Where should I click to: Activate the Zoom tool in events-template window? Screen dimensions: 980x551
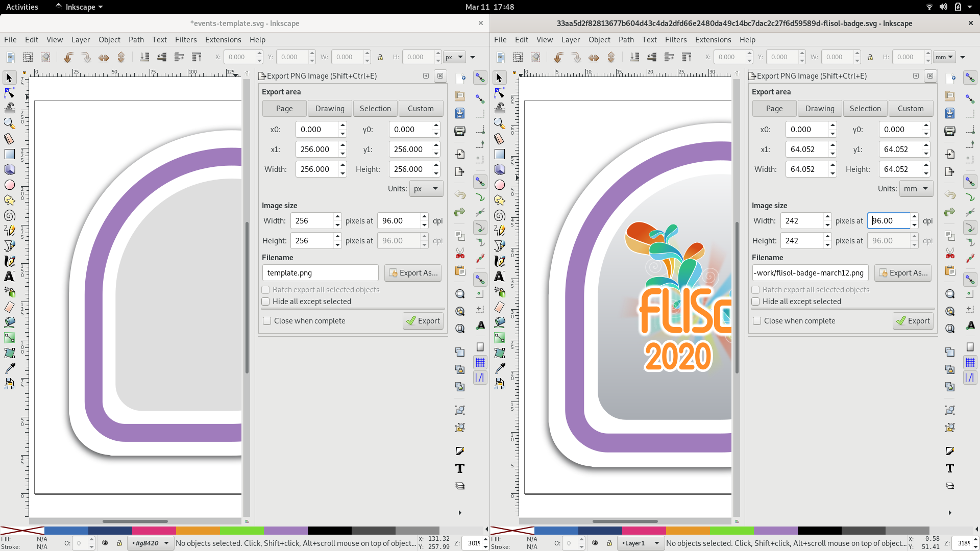point(9,123)
